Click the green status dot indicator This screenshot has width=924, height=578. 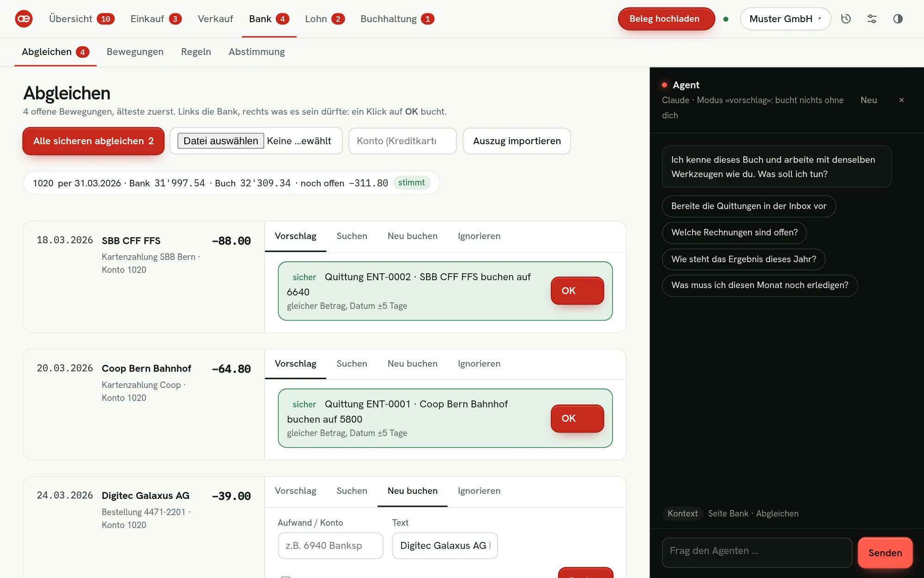[726, 19]
